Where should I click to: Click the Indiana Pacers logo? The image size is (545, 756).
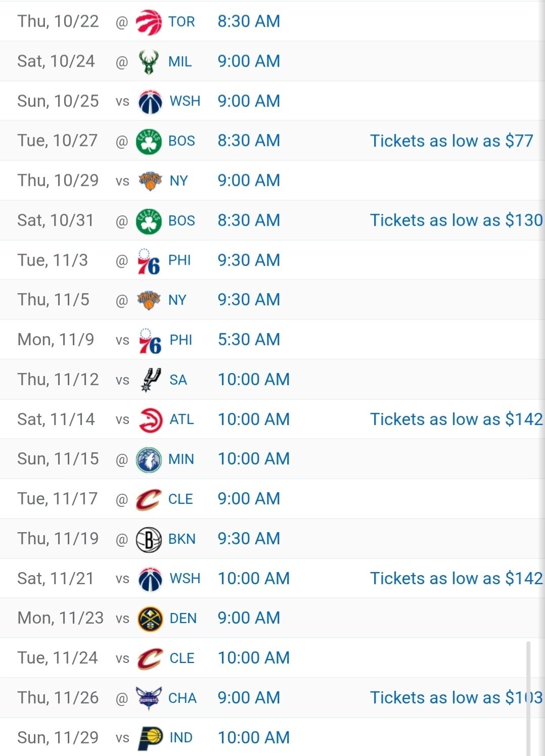[151, 738]
